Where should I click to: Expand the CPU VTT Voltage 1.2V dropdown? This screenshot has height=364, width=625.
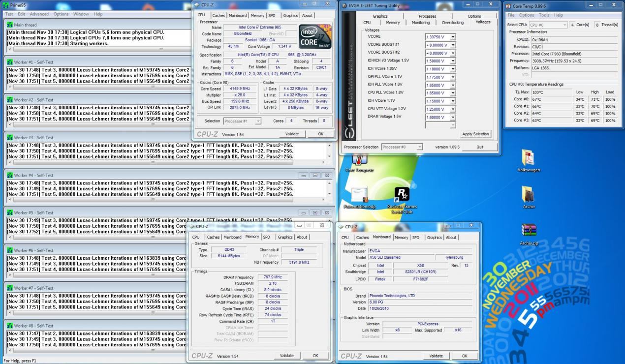(x=453, y=109)
